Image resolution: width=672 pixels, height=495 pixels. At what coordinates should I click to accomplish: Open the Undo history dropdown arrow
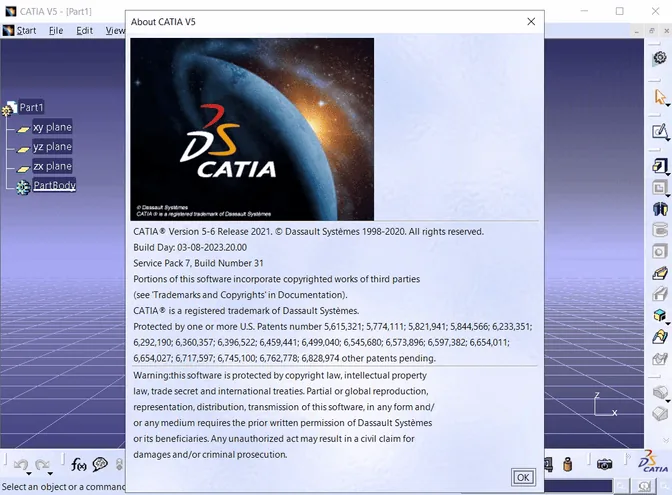(28, 473)
